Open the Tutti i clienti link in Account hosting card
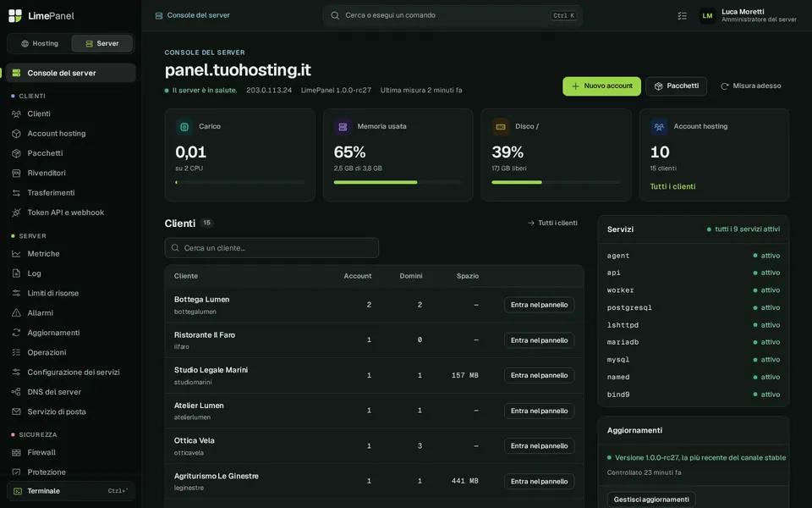 tap(672, 186)
